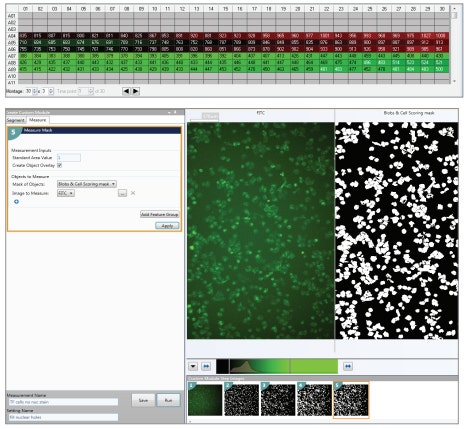Select plate row header A09

[12, 69]
